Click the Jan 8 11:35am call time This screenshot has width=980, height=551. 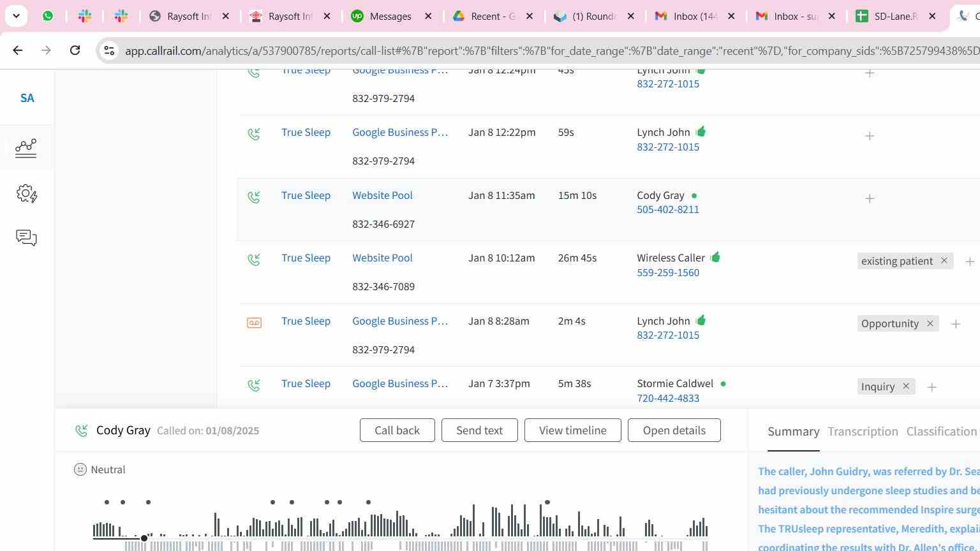pos(501,196)
